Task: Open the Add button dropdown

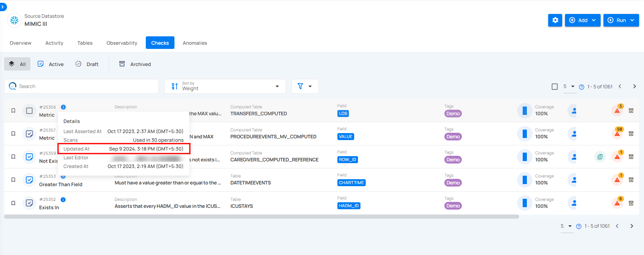Action: tap(582, 20)
